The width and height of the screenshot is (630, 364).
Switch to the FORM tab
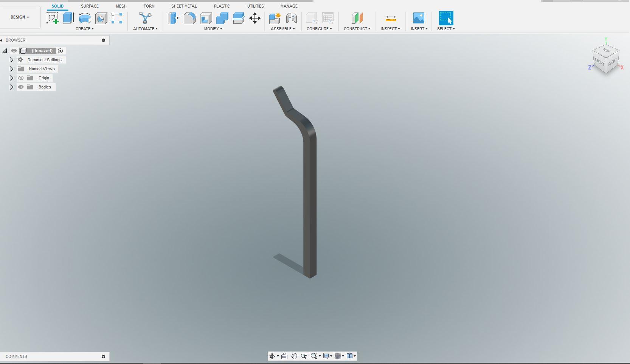click(149, 6)
